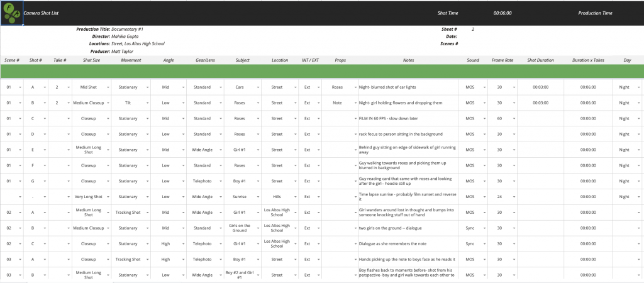Select the Camera Shot List title cell
644x283 pixels.
[40, 13]
